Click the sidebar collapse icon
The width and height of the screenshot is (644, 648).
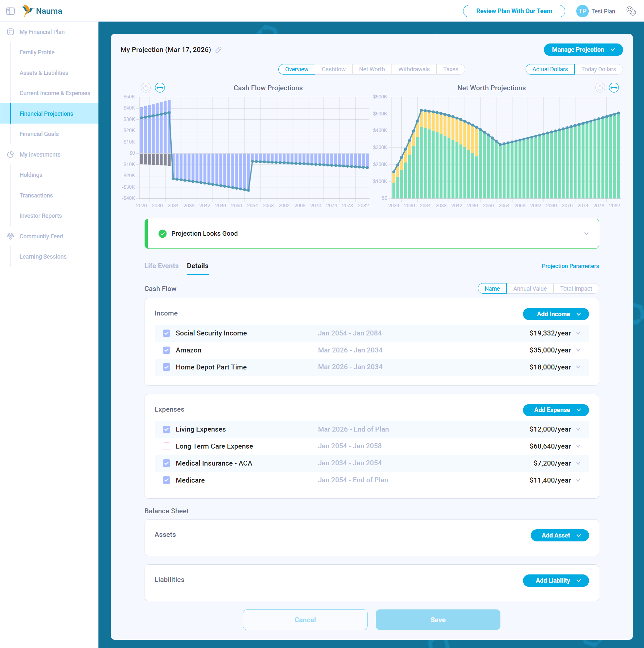click(10, 11)
